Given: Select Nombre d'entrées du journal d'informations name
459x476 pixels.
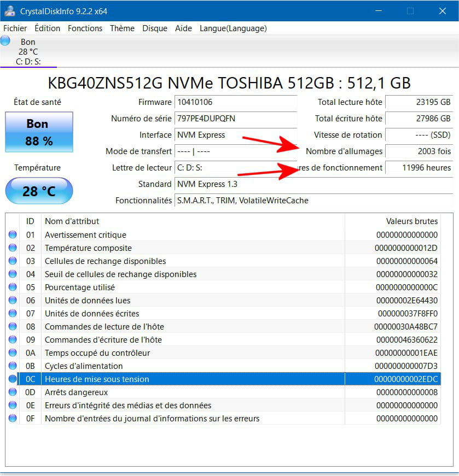Looking at the screenshot, I should point(152,418).
